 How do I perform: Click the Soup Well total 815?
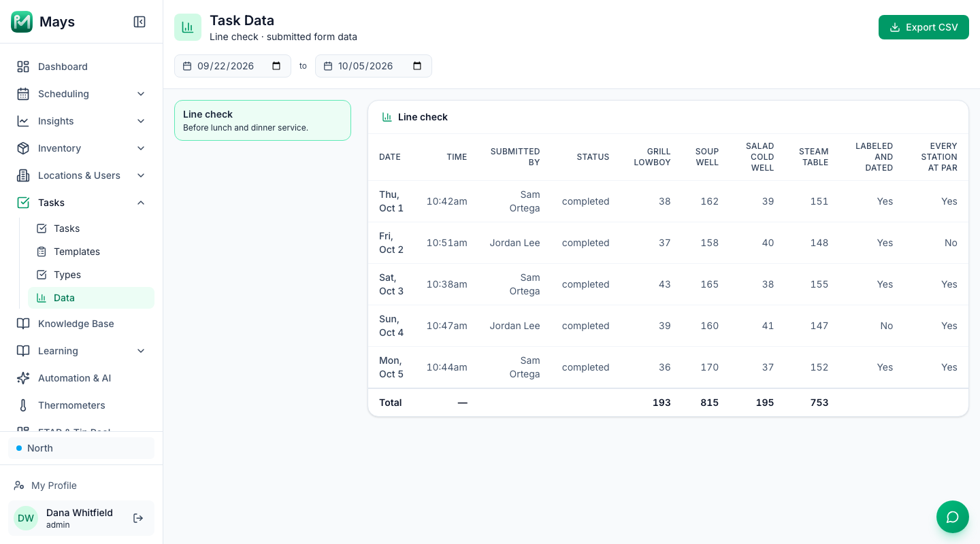(709, 403)
